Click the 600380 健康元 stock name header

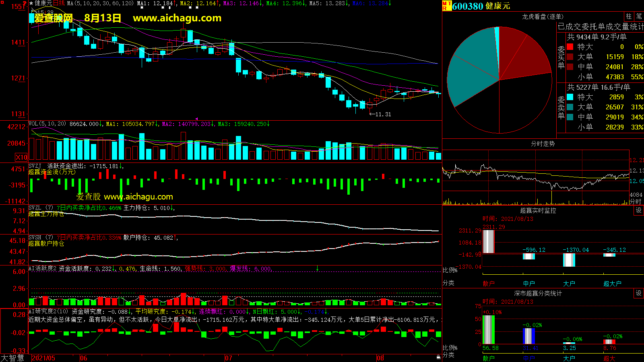pyautogui.click(x=481, y=6)
